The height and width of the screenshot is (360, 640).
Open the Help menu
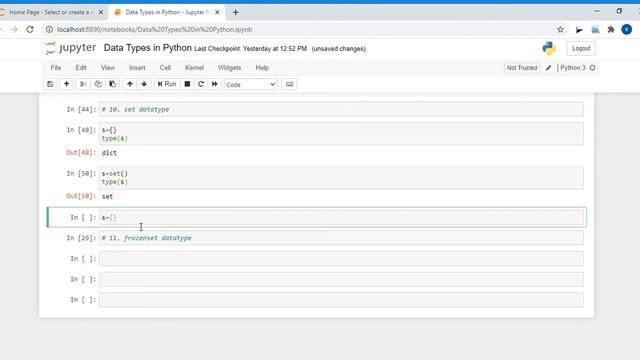pos(262,68)
